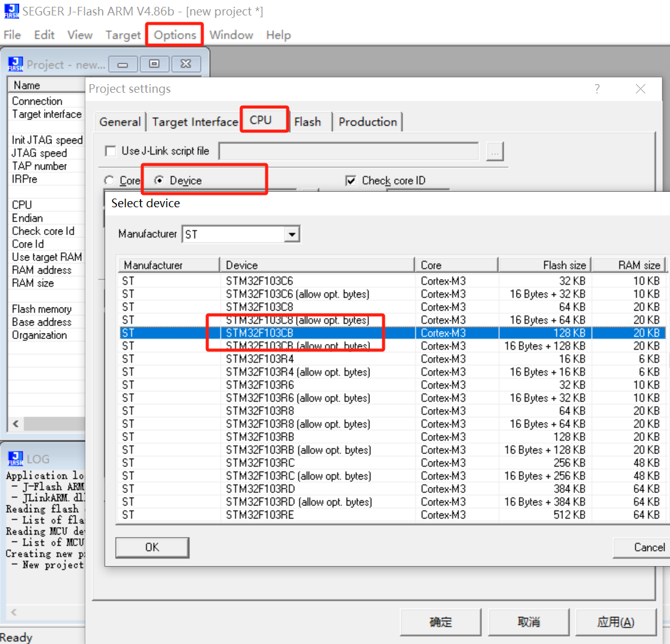Select STM32F103RD (allow opt. bytes) row
This screenshot has width=670, height=644.
coord(392,502)
